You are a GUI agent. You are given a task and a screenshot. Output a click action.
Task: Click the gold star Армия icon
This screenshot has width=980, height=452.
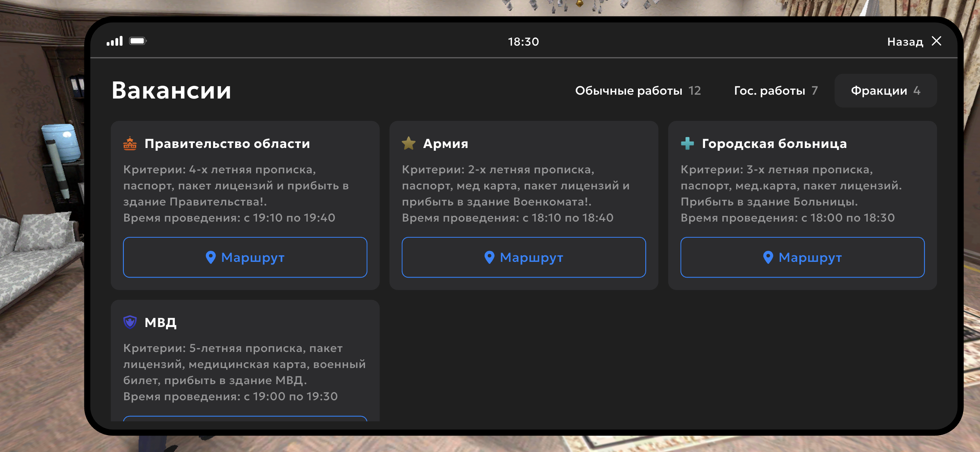[x=408, y=143]
